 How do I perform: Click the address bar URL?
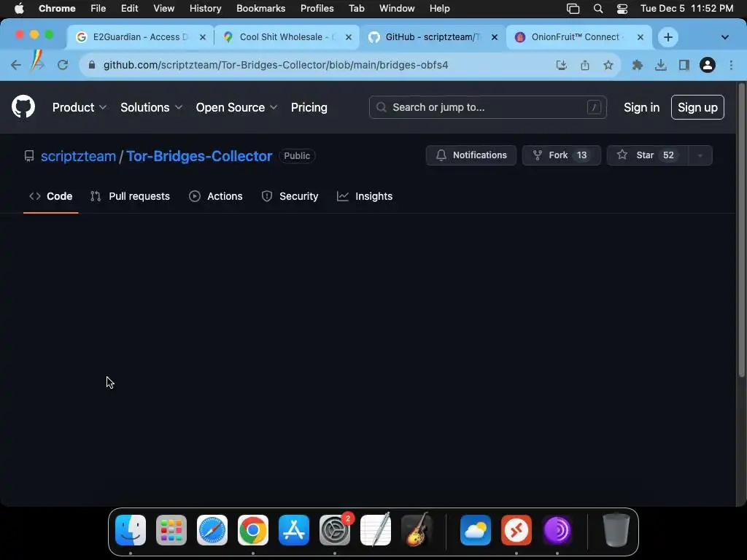tap(275, 65)
